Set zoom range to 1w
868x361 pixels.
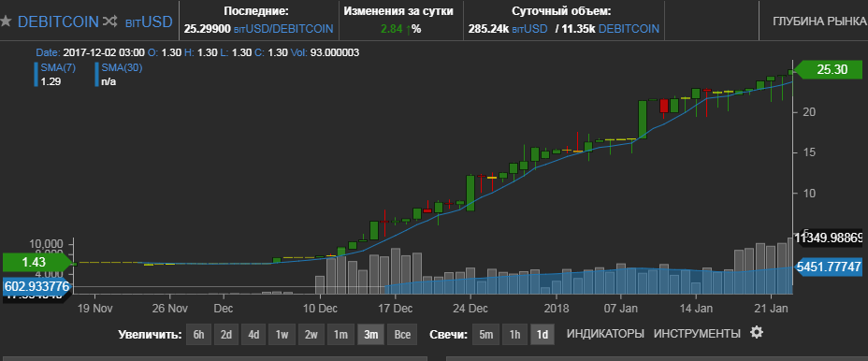(x=282, y=335)
